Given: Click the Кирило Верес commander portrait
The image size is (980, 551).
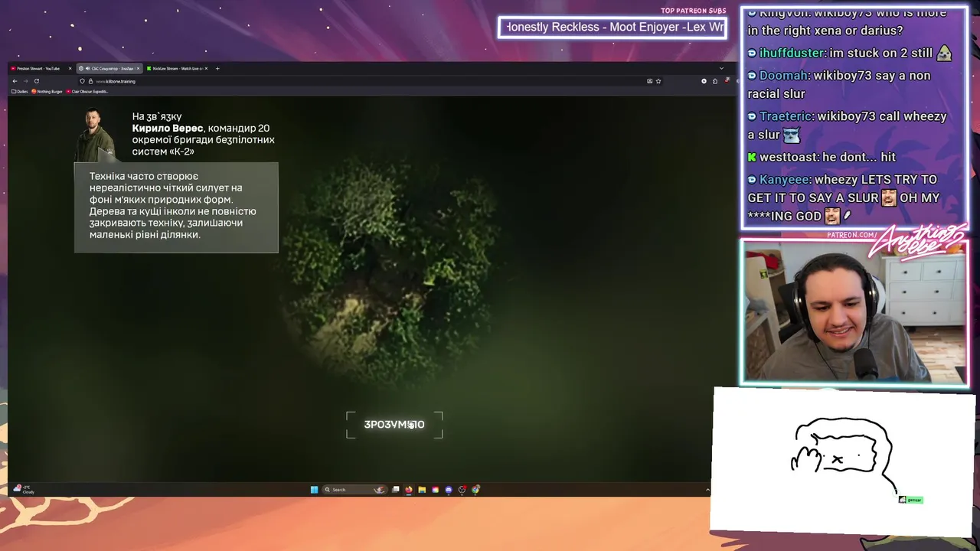Looking at the screenshot, I should (95, 135).
